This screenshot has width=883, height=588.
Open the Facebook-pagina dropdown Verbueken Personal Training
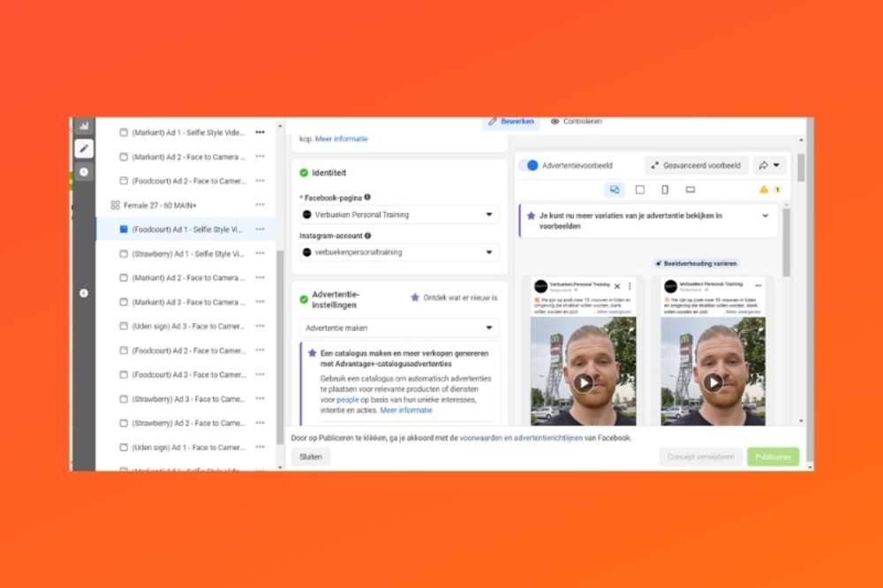tap(399, 215)
